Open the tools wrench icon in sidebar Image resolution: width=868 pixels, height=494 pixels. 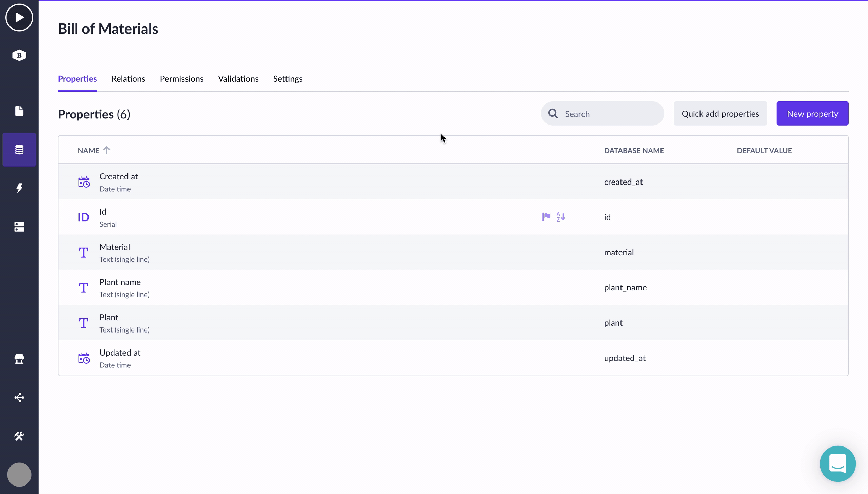click(19, 436)
